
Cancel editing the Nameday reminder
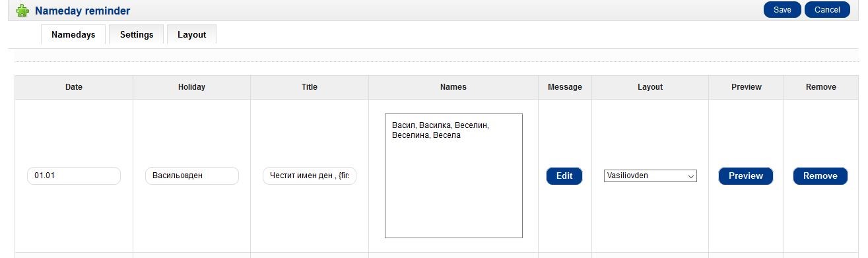pyautogui.click(x=827, y=10)
